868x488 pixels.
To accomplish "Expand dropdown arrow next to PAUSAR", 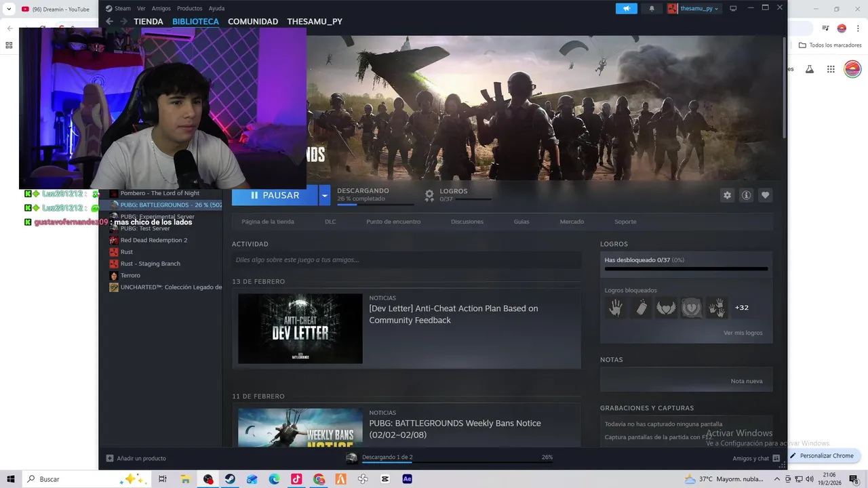I will click(325, 195).
